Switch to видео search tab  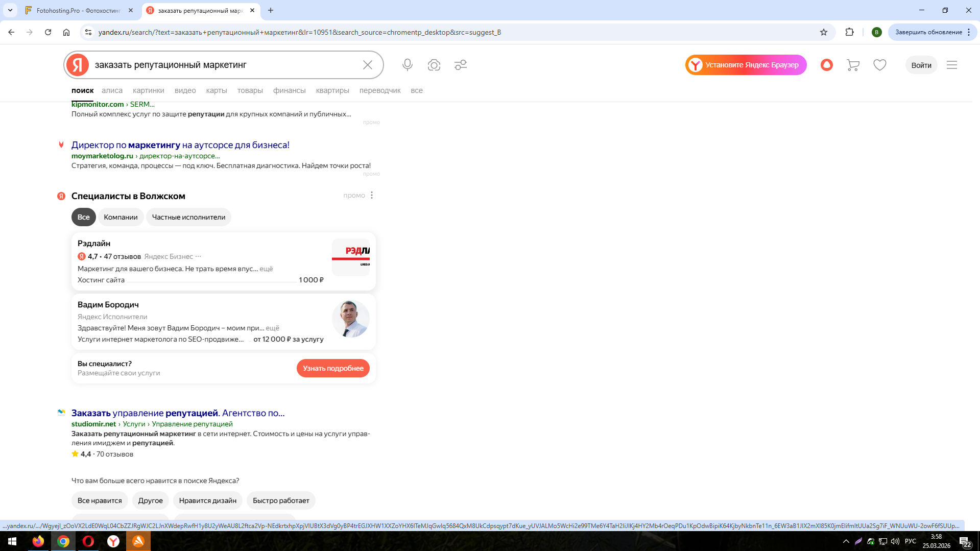pyautogui.click(x=185, y=90)
